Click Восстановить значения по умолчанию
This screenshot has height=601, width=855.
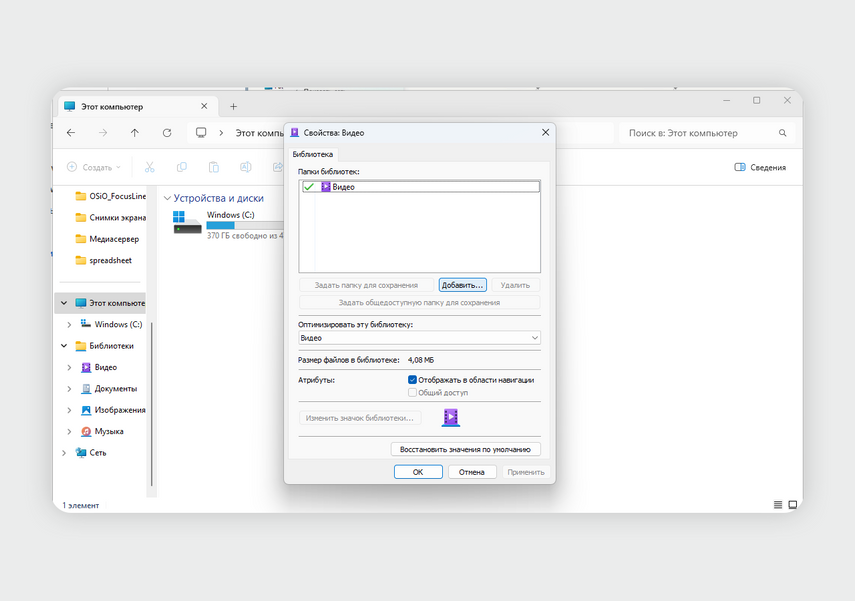click(465, 449)
